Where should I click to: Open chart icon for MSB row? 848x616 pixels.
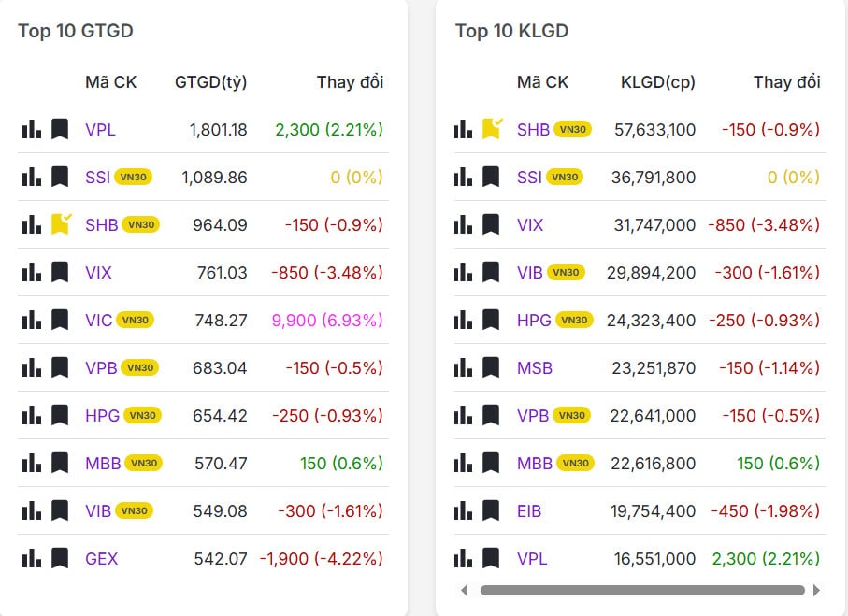pos(463,367)
